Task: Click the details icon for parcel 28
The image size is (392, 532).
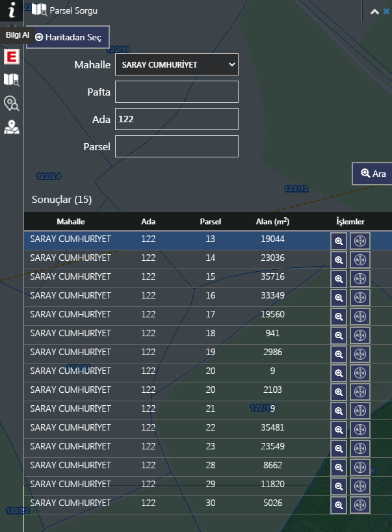Action: pyautogui.click(x=360, y=468)
